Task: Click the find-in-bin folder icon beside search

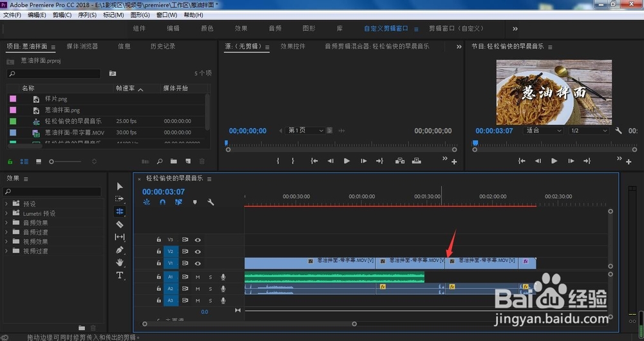Action: pyautogui.click(x=113, y=73)
